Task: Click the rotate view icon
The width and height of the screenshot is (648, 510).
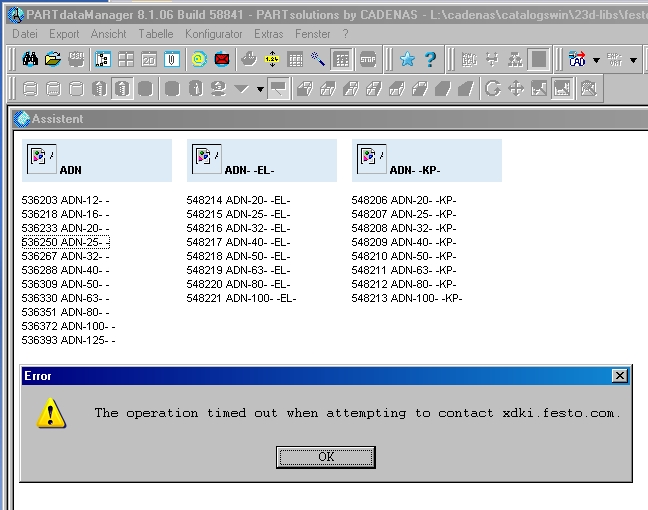Action: pyautogui.click(x=493, y=88)
